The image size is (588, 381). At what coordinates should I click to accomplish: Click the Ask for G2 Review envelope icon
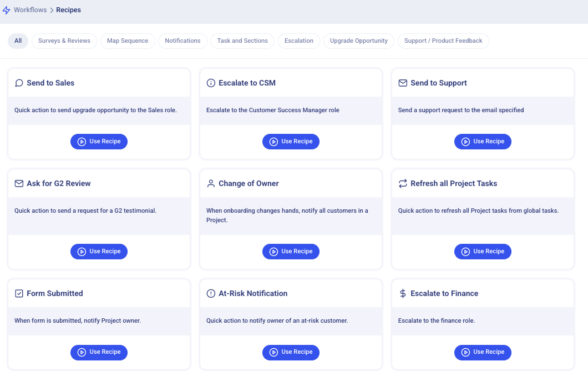(x=19, y=183)
